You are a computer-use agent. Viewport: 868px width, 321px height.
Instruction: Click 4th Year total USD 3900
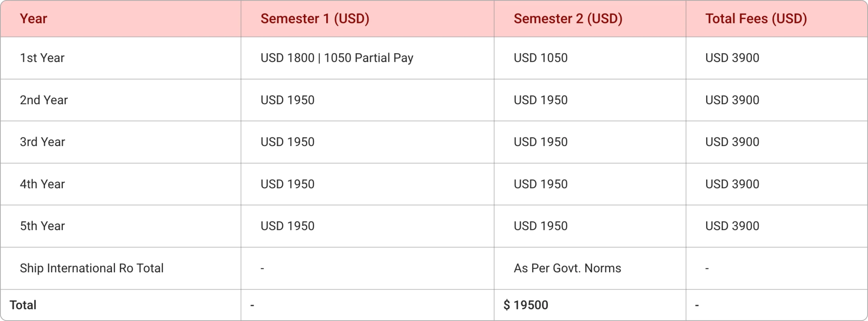pyautogui.click(x=732, y=184)
